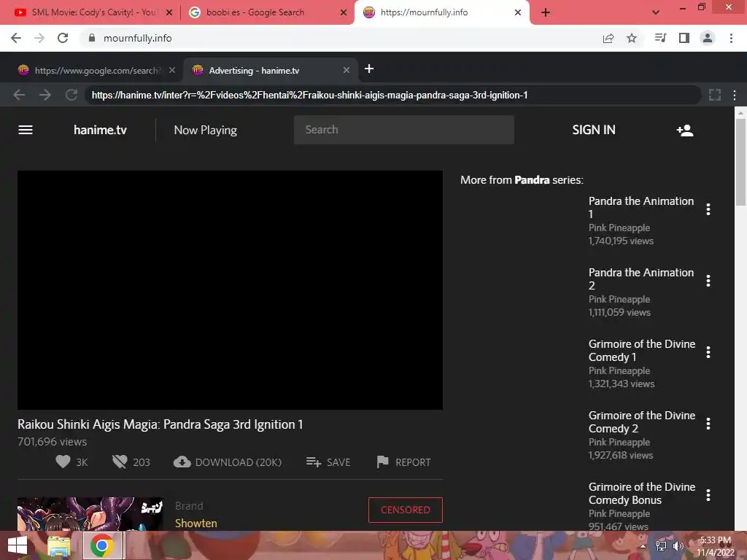The image size is (747, 560).
Task: Open Chrome tab search chevron
Action: pyautogui.click(x=656, y=12)
